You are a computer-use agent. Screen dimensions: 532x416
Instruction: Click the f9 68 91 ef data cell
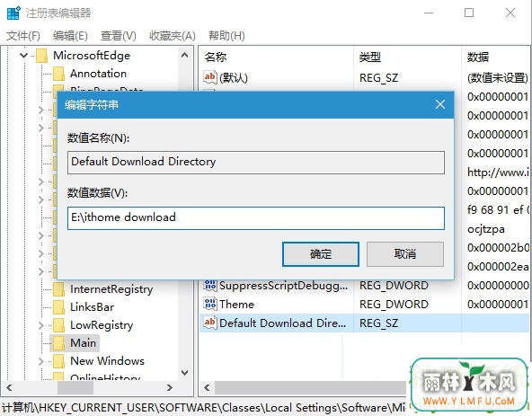498,210
